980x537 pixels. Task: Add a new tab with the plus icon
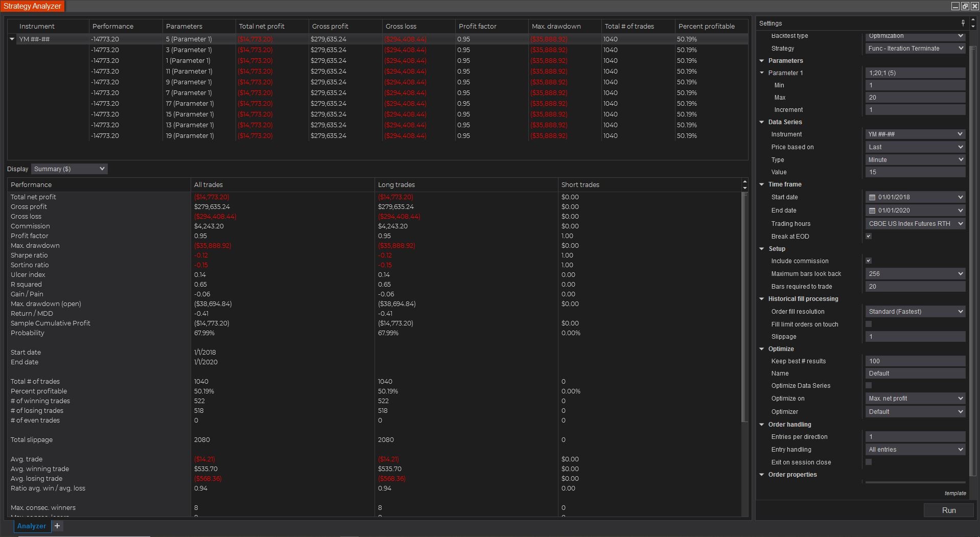pos(57,526)
